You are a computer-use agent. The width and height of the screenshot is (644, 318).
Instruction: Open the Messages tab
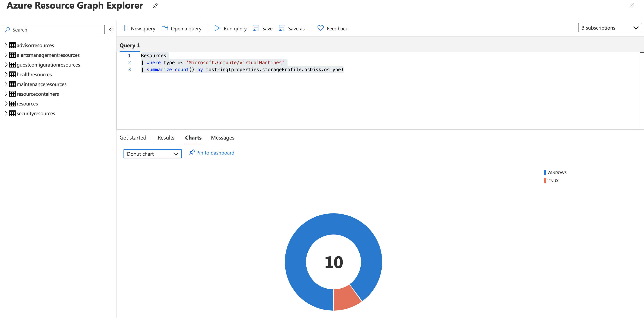(222, 138)
